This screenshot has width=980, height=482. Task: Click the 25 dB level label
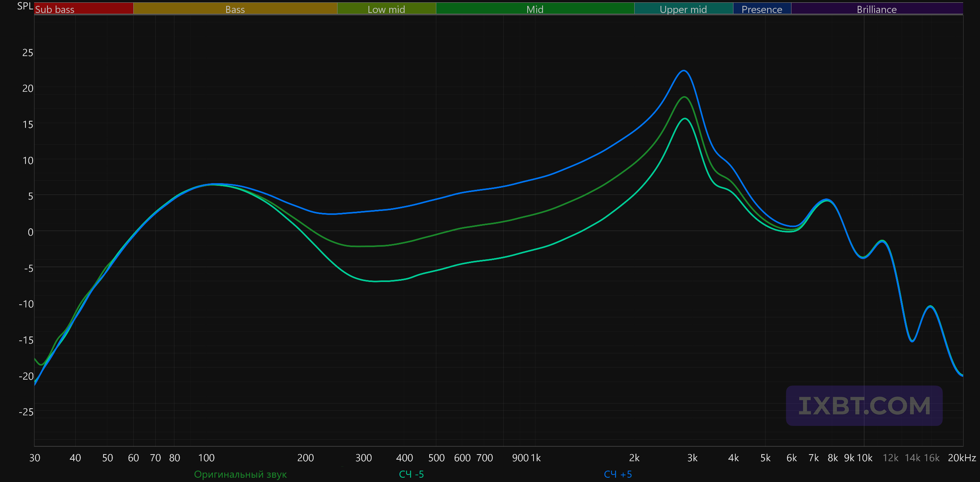[x=28, y=53]
